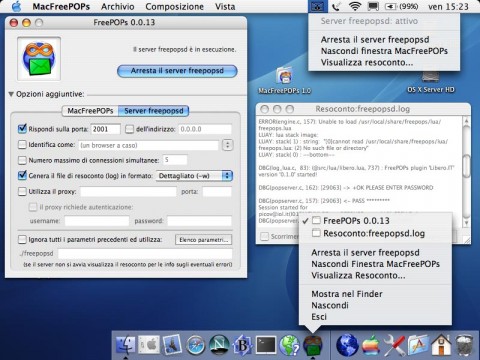Viewport: 480px width, 360px height.
Task: Launch Safari from the Dock
Action: click(x=195, y=345)
